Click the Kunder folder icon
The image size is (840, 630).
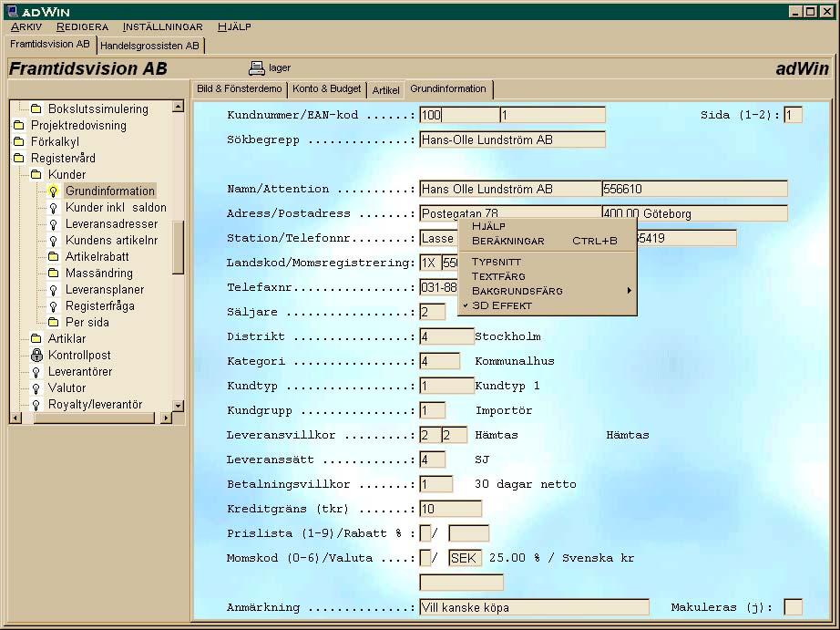pos(36,174)
